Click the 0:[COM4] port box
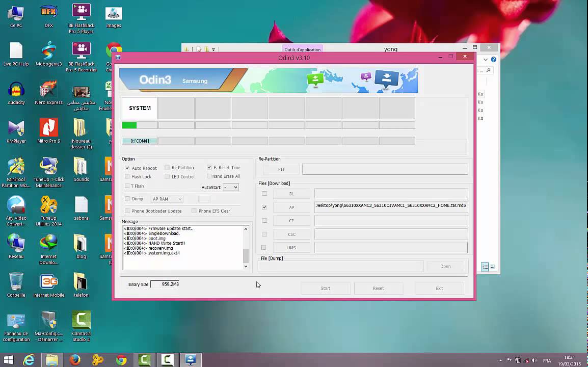The image size is (588, 367). point(140,141)
